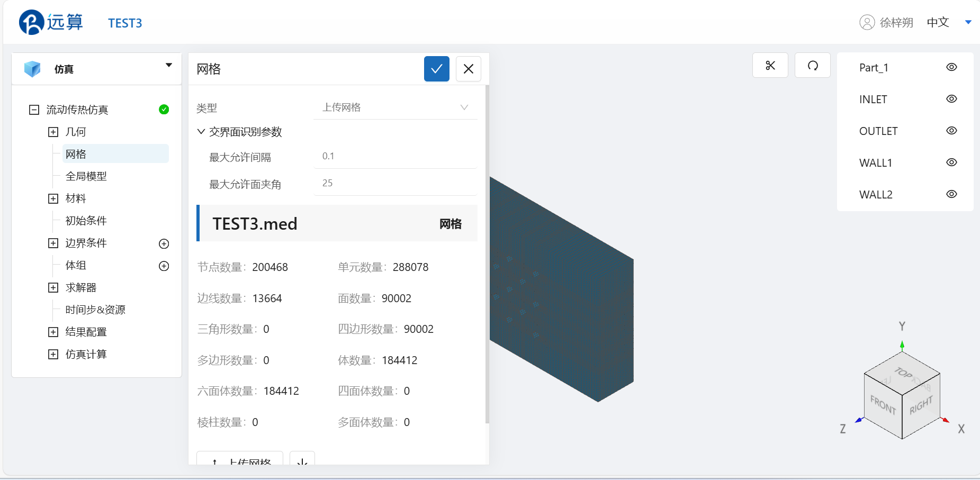The image size is (980, 480).
Task: Toggle visibility of WALL1
Action: 951,162
